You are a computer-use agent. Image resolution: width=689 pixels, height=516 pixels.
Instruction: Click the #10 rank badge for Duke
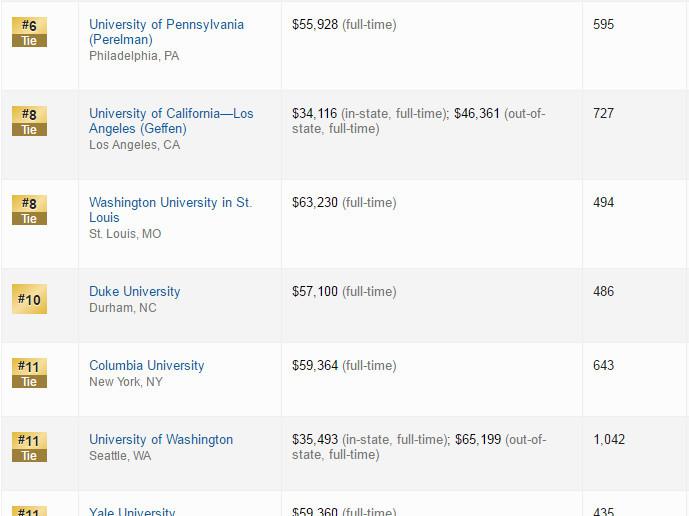[29, 299]
